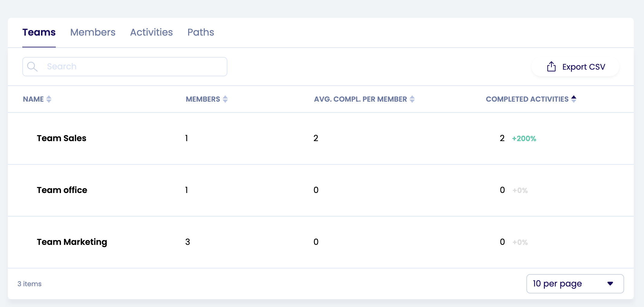Go to the Paths tab
The image size is (644, 307).
[x=200, y=32]
